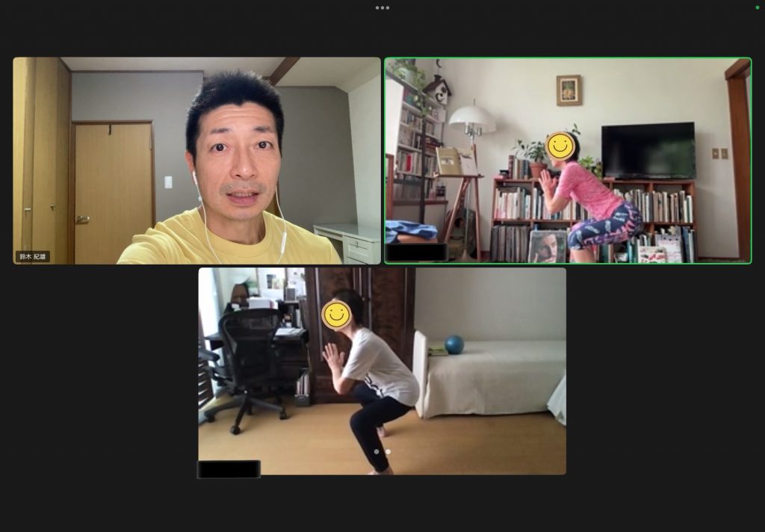Click the white floor lamp shade
The width and height of the screenshot is (765, 532).
pyautogui.click(x=471, y=116)
